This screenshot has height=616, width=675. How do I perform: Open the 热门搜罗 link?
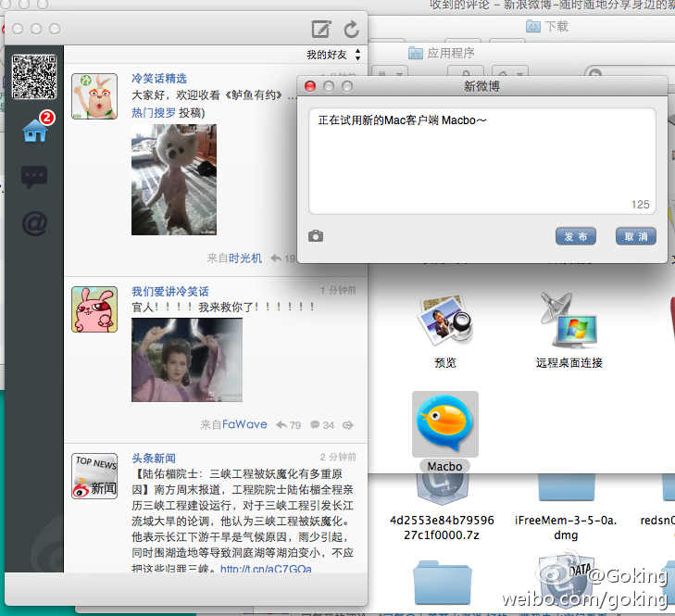(154, 113)
